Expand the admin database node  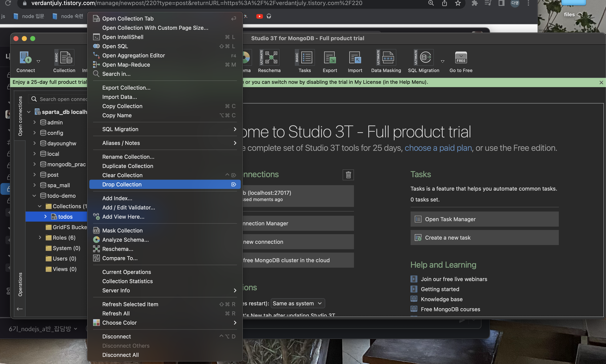pos(34,122)
